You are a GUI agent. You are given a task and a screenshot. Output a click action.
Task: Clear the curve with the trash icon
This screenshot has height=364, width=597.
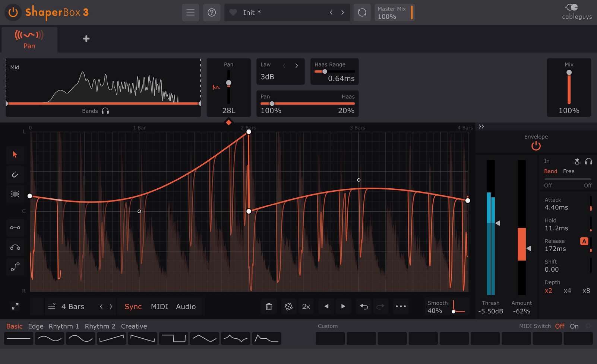[x=269, y=306]
